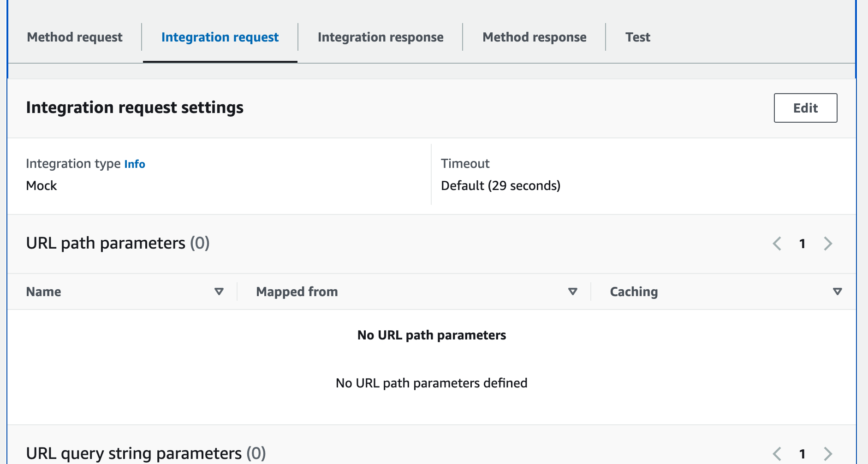868x464 pixels.
Task: Click the Edit button for integration settings
Action: point(805,108)
